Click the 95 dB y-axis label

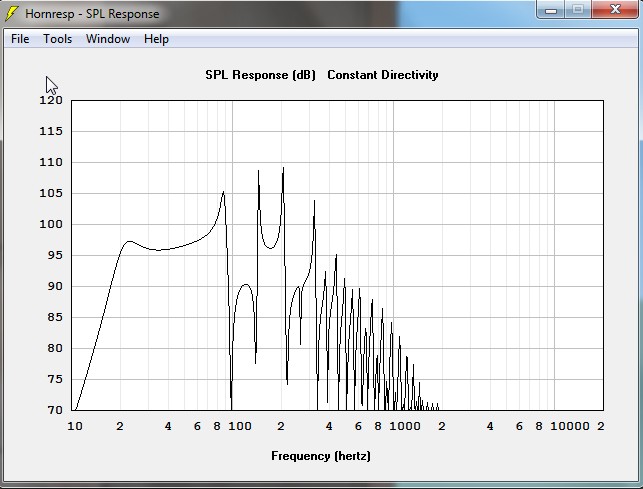tap(55, 255)
